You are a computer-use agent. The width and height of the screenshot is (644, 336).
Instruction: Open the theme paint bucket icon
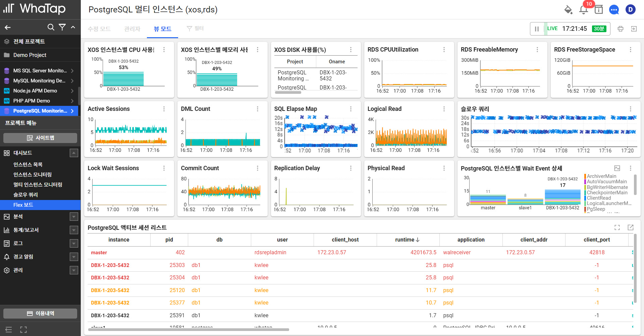tap(568, 10)
